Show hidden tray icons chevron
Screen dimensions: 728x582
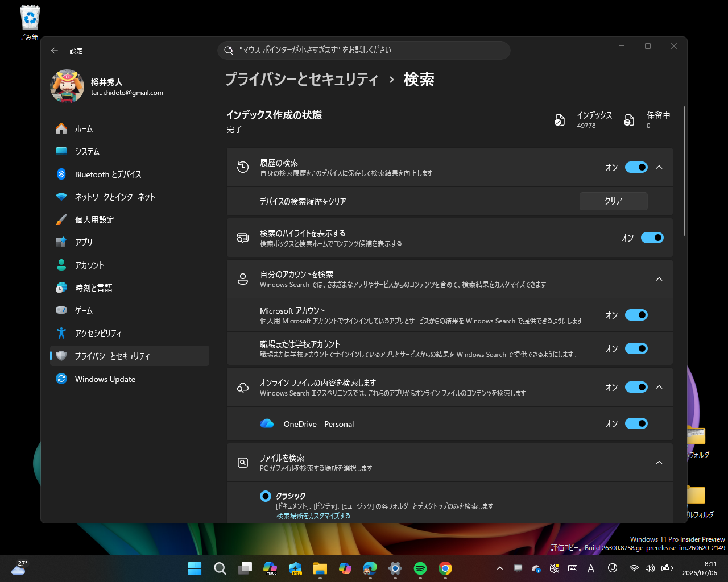pyautogui.click(x=500, y=568)
